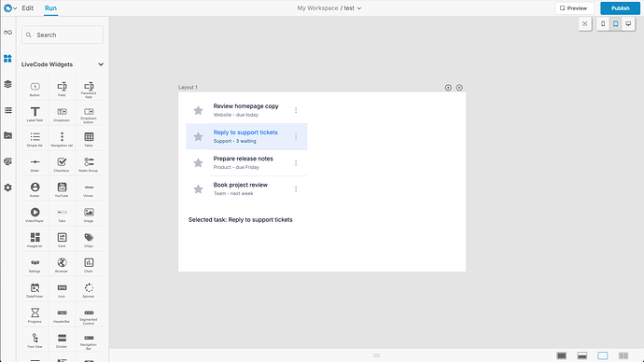The width and height of the screenshot is (644, 362).
Task: Select the Image widget
Action: click(x=89, y=215)
